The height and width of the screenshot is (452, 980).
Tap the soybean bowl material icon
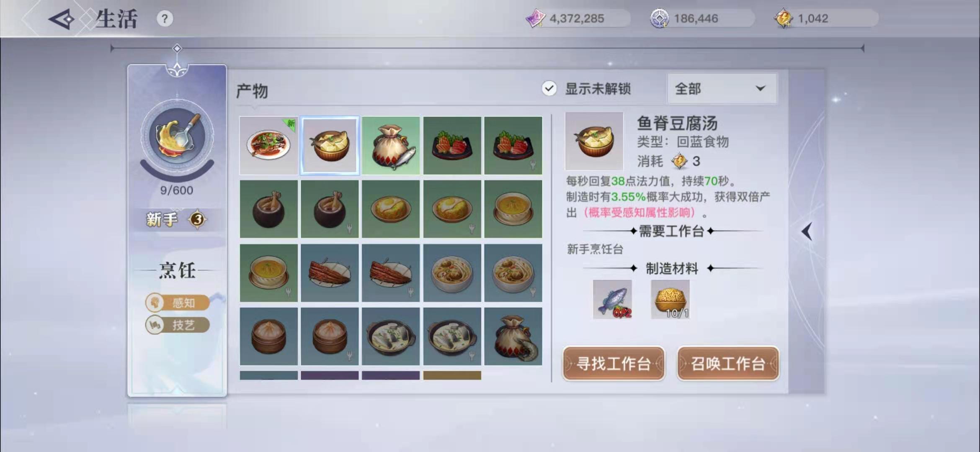pyautogui.click(x=670, y=300)
